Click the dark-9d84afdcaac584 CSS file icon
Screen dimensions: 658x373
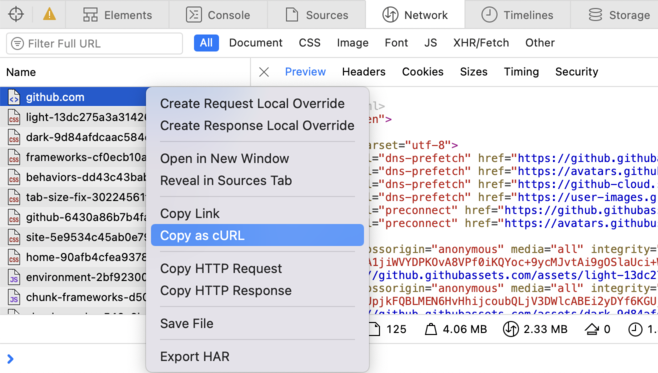[x=14, y=137]
